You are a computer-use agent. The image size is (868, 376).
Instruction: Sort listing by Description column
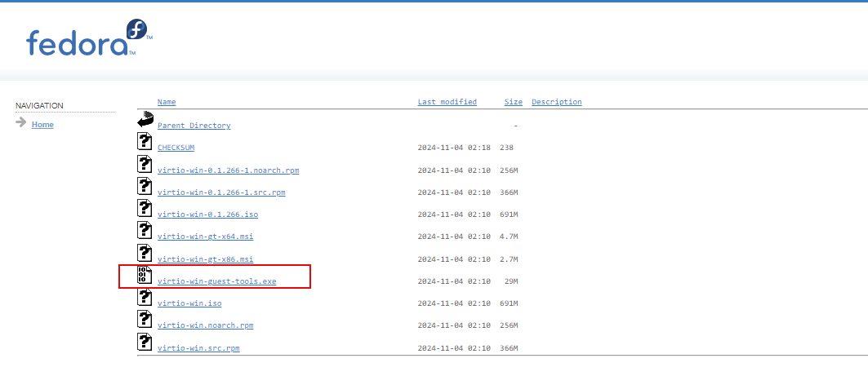point(556,102)
